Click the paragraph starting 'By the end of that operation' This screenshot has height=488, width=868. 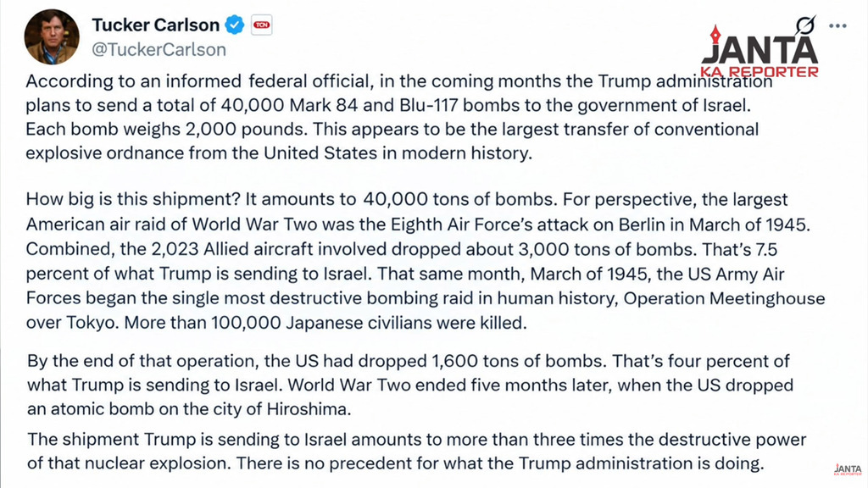tap(410, 385)
